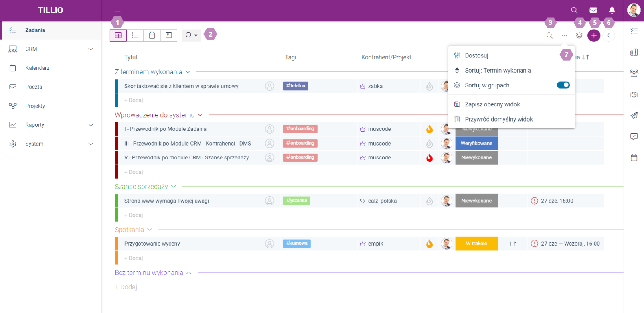The height and width of the screenshot is (313, 644).
Task: Click the #szansa tag
Action: pos(296,201)
